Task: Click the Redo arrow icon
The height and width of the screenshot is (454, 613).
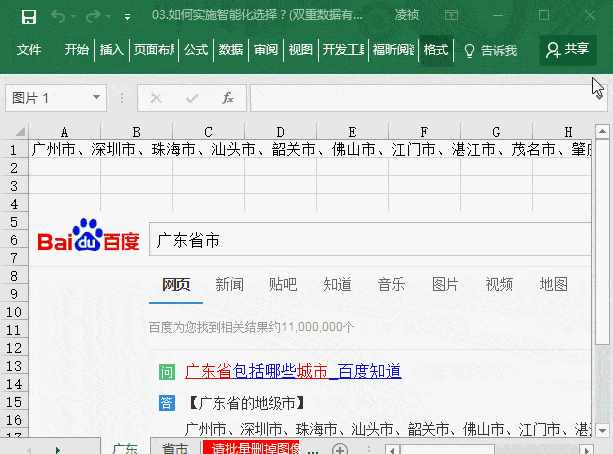Action: pos(93,16)
